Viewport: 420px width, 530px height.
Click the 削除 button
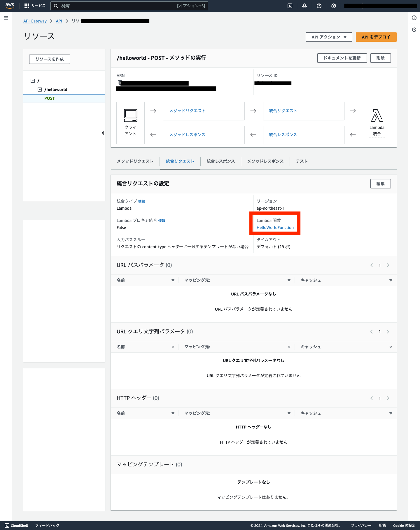[380, 58]
